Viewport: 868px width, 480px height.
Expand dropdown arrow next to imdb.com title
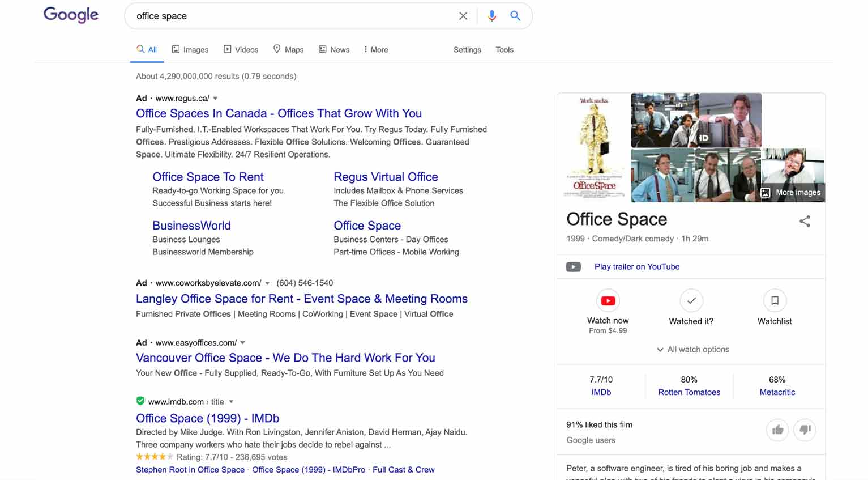coord(231,402)
